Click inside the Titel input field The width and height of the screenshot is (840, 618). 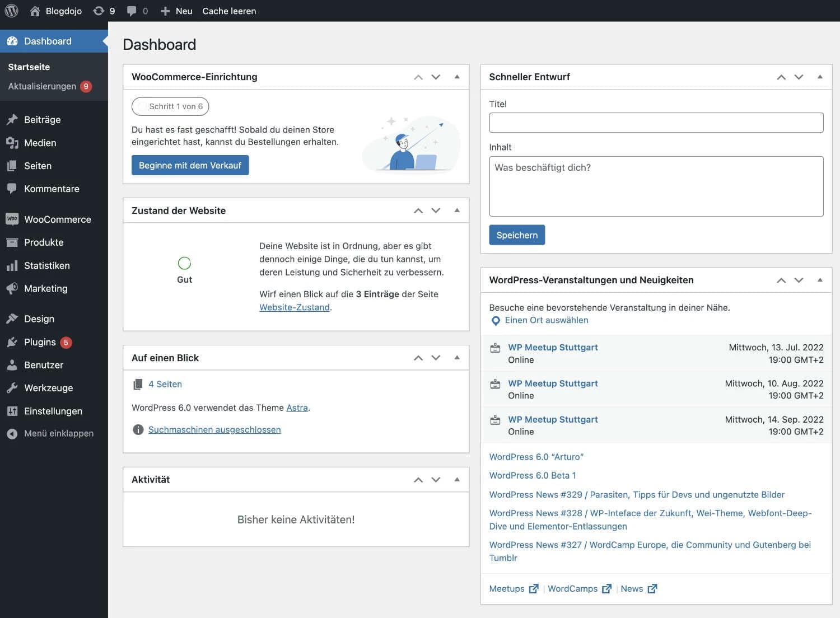[656, 122]
